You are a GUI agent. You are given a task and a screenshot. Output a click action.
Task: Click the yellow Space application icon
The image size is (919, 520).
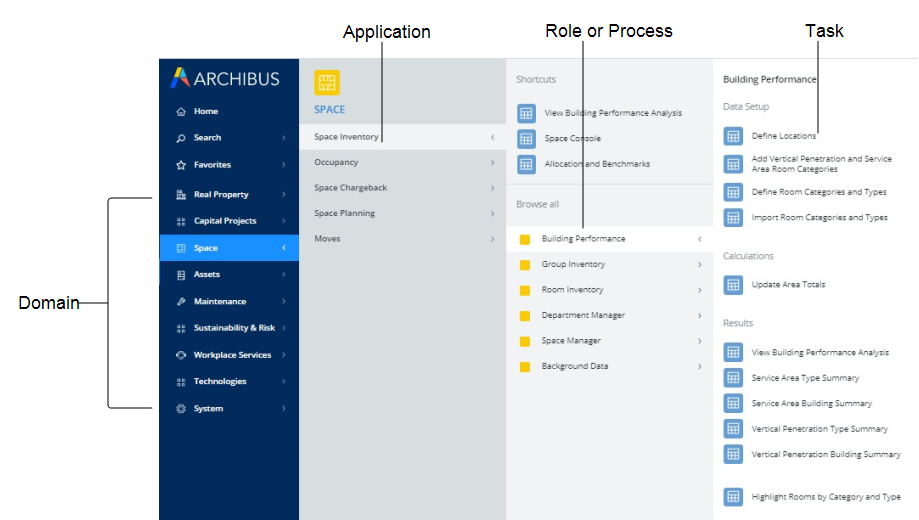[327, 83]
